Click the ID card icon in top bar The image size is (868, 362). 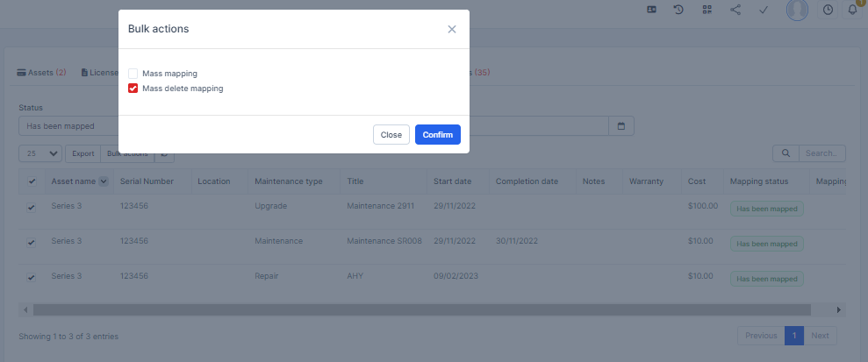(651, 10)
